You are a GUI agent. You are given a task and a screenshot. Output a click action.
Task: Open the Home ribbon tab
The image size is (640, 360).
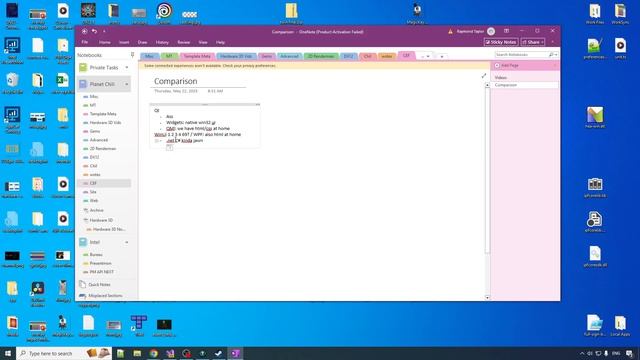[104, 42]
